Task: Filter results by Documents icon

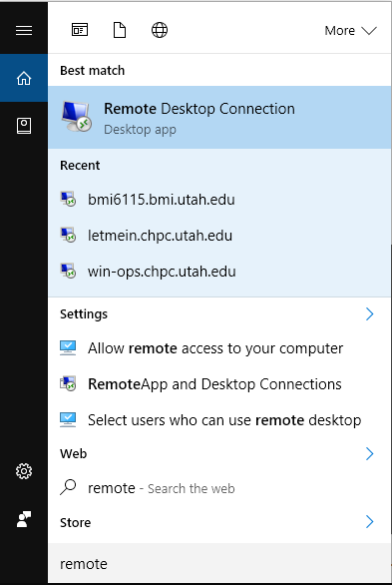Action: click(x=120, y=30)
